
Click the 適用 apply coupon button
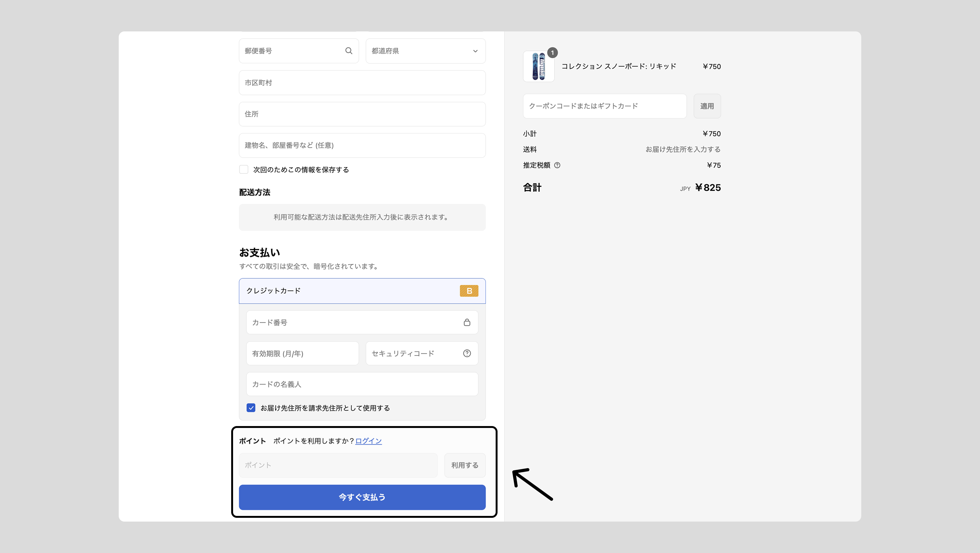pyautogui.click(x=707, y=106)
